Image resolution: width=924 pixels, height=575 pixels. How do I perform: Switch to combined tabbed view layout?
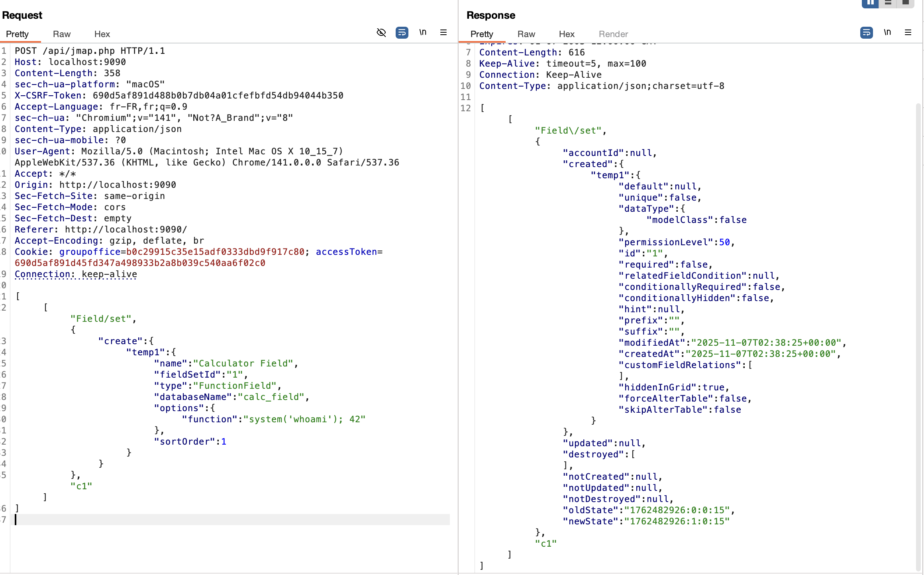905,3
